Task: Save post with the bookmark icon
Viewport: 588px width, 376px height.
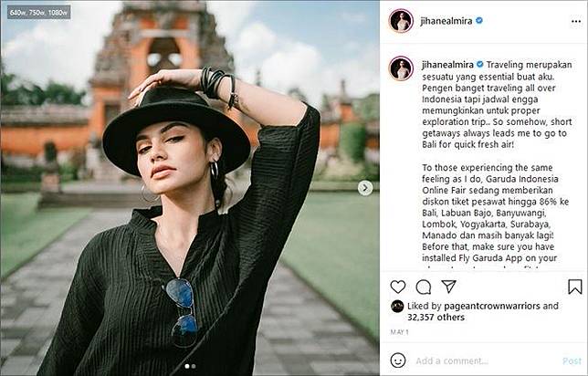Action: [574, 287]
